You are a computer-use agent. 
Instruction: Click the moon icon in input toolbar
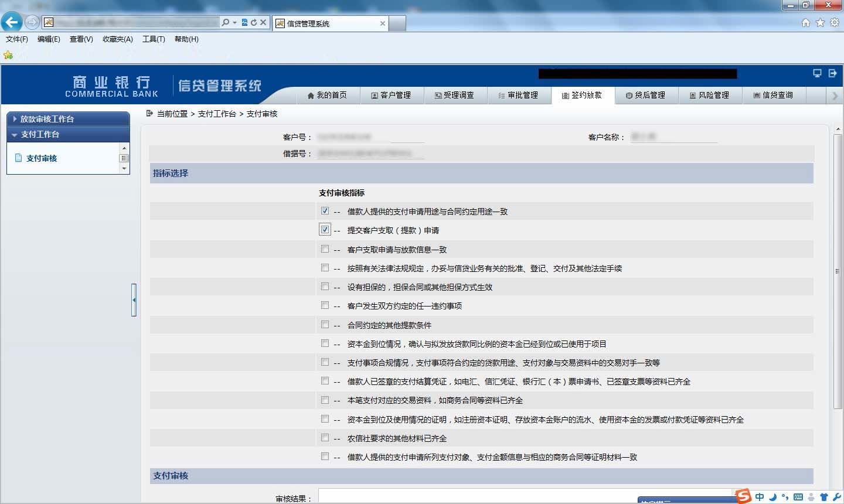(772, 497)
